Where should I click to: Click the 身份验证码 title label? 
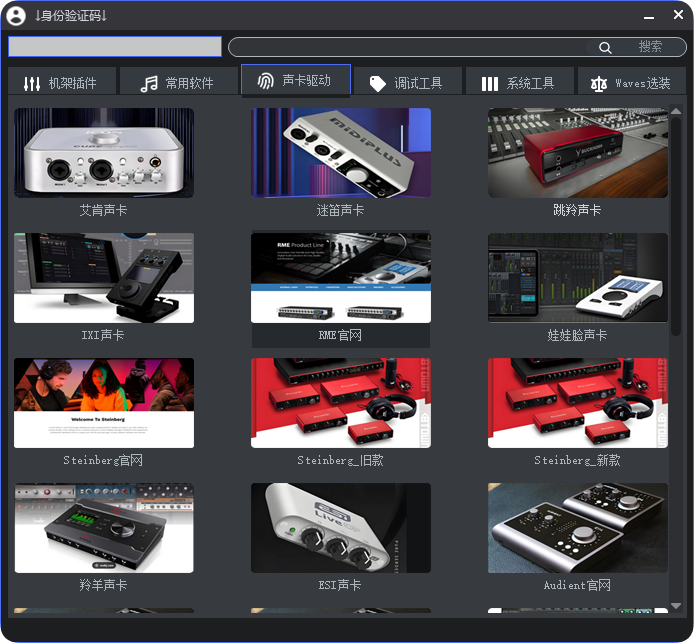click(x=71, y=16)
